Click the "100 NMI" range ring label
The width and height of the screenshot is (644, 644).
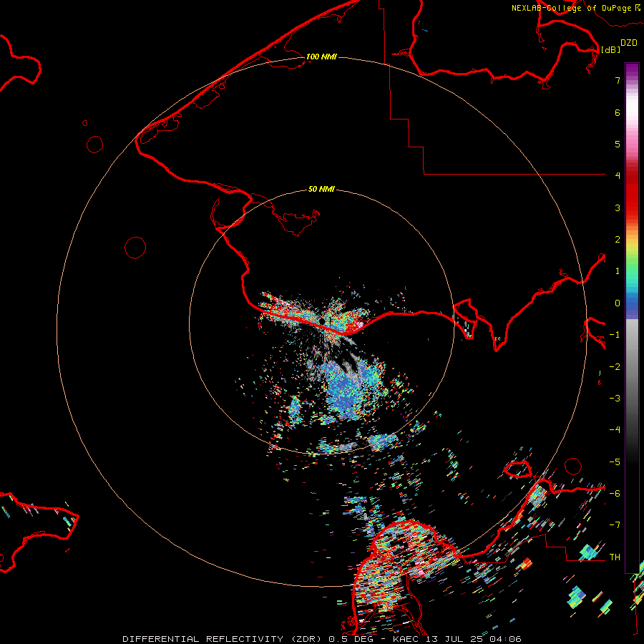pos(321,57)
